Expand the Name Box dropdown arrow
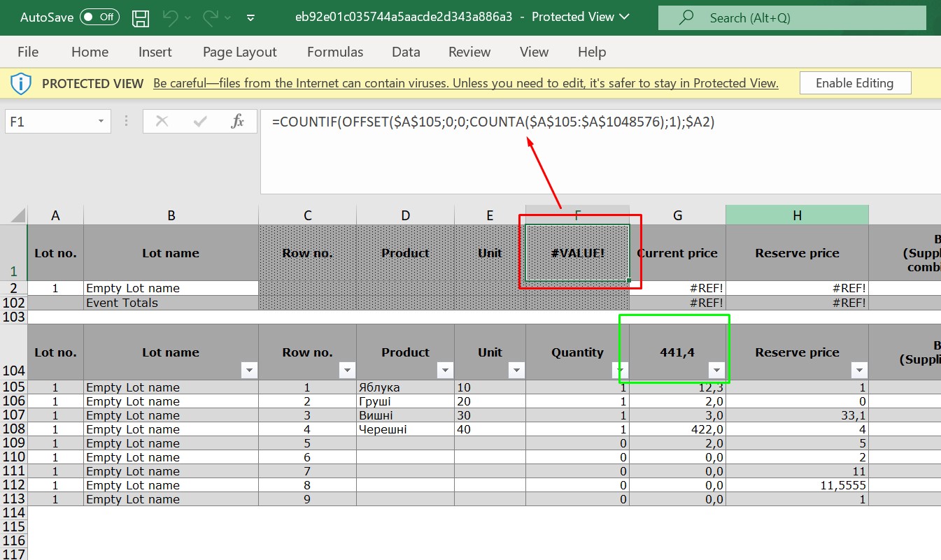Screen dimensions: 941x560 pos(101,122)
